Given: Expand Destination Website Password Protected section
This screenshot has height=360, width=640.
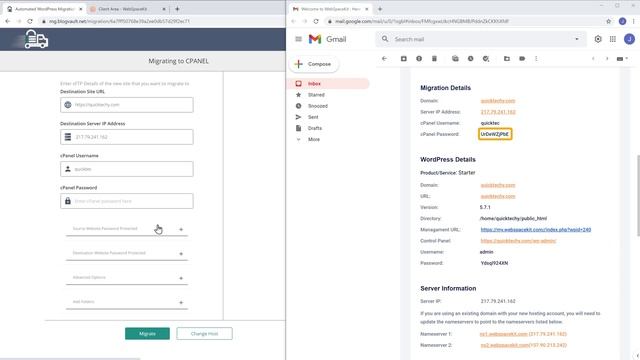Looking at the screenshot, I should pos(127,253).
